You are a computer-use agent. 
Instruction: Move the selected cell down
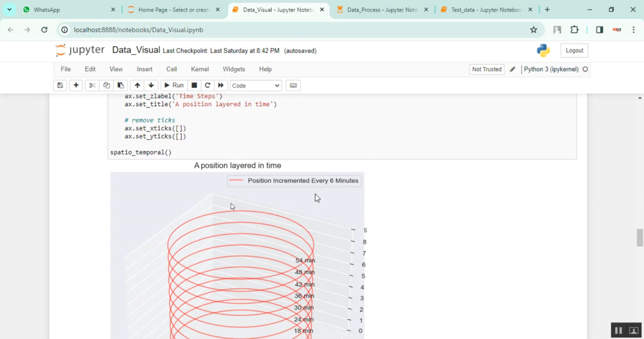point(151,86)
